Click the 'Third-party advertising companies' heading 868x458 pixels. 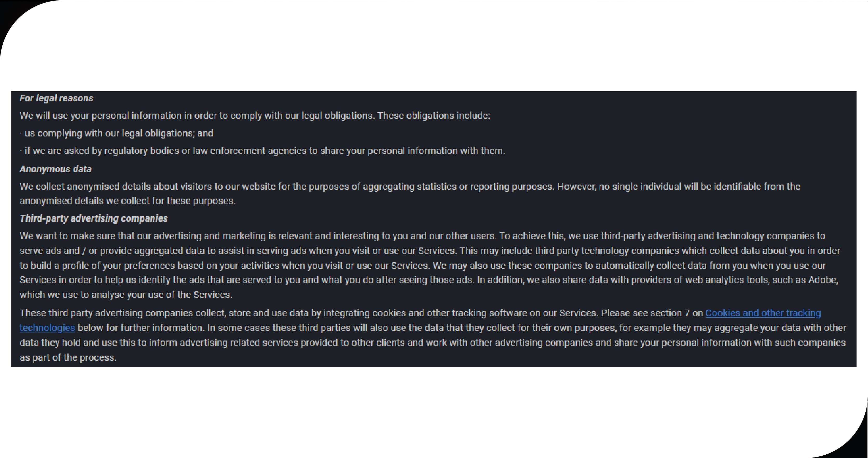coord(94,218)
